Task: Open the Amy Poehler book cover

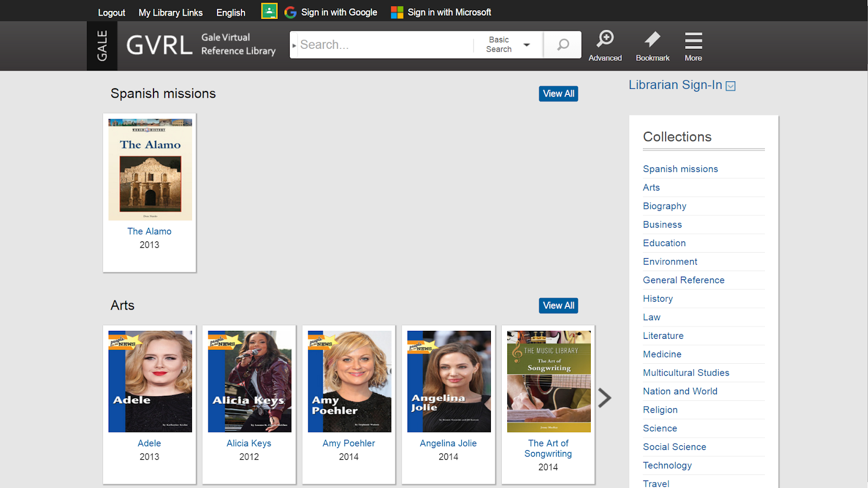Action: click(x=349, y=382)
